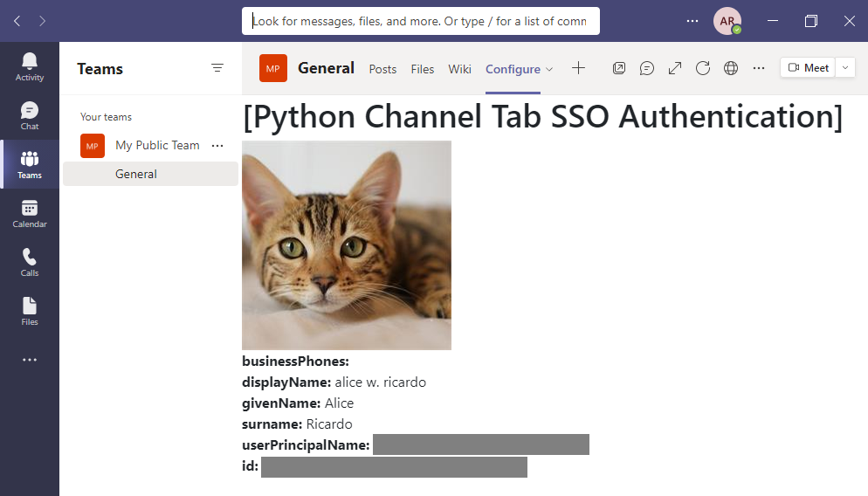The image size is (868, 496).
Task: Open the Teams list filter
Action: [x=217, y=68]
